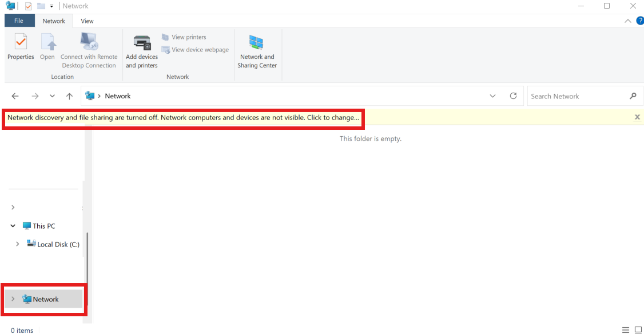Viewport: 644px width, 334px height.
Task: Collapse This PC tree node
Action: click(x=13, y=225)
